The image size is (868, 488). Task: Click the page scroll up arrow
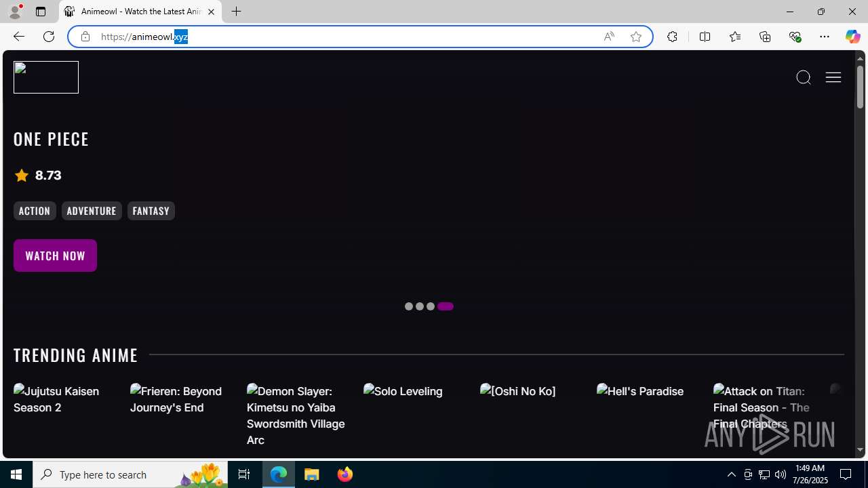[x=860, y=58]
